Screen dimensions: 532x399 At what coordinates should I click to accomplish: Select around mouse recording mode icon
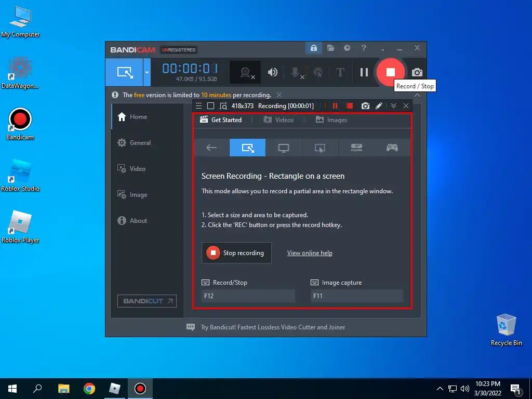tap(320, 148)
